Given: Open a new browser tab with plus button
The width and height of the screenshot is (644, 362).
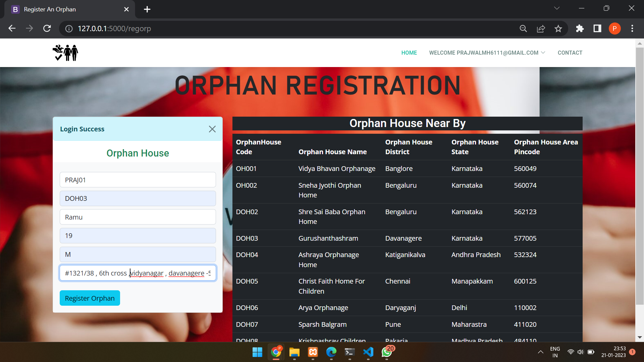Looking at the screenshot, I should tap(147, 9).
